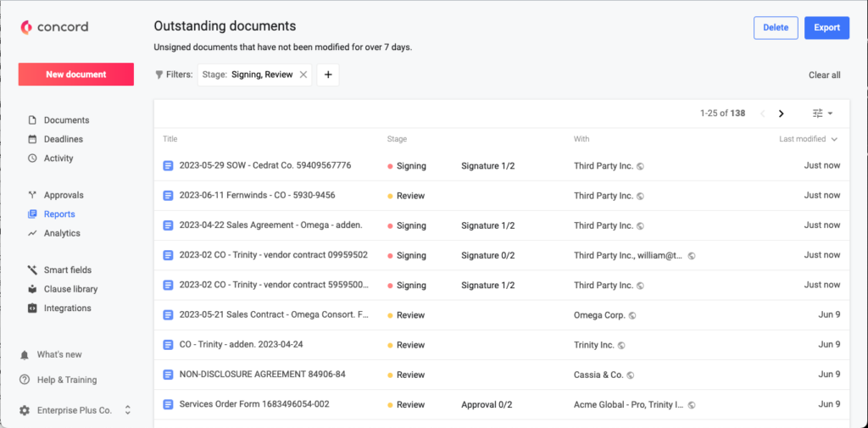The width and height of the screenshot is (868, 428).
Task: Expand Enterprise Plus Co. account switcher
Action: (x=128, y=410)
